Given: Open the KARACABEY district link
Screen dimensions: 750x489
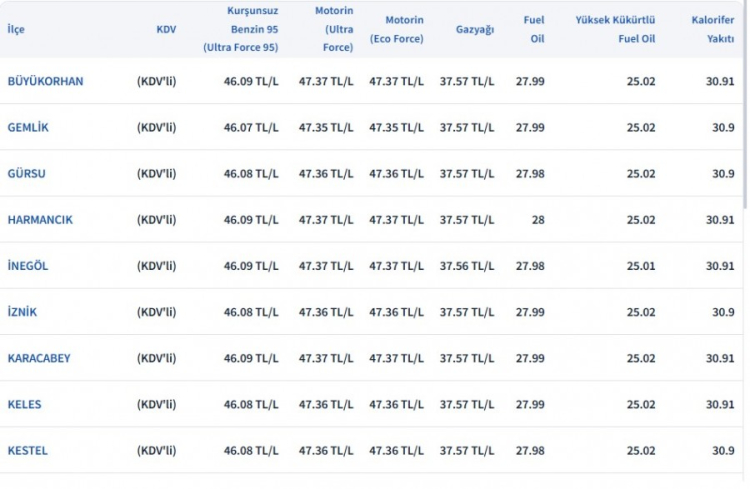Looking at the screenshot, I should [x=39, y=358].
